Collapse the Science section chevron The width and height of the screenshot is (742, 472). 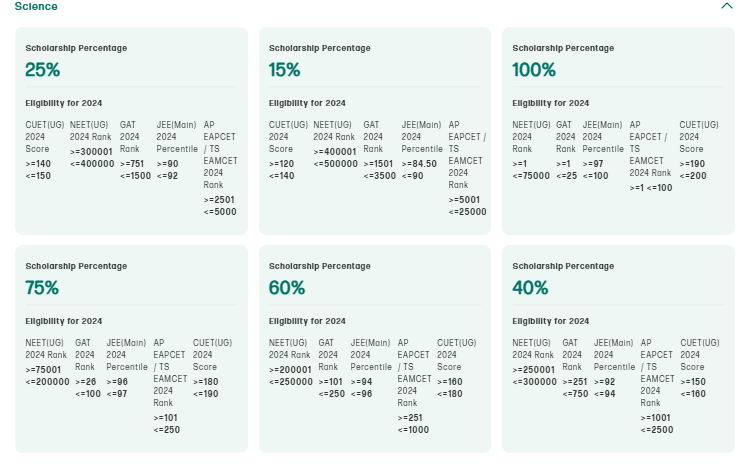pyautogui.click(x=726, y=6)
